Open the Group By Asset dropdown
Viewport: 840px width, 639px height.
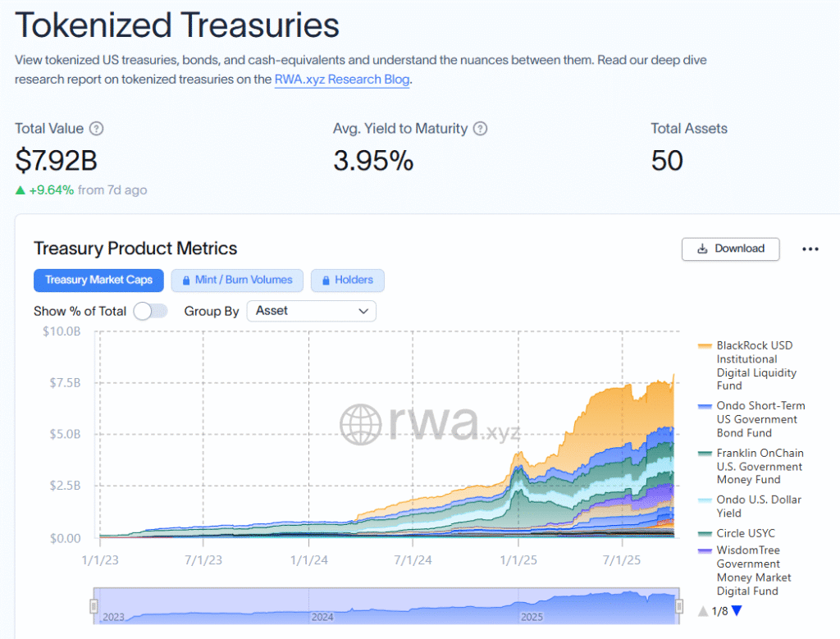[312, 311]
